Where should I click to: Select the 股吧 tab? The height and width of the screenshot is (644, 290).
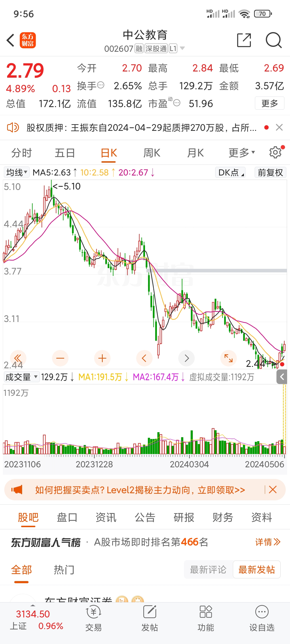[28, 517]
